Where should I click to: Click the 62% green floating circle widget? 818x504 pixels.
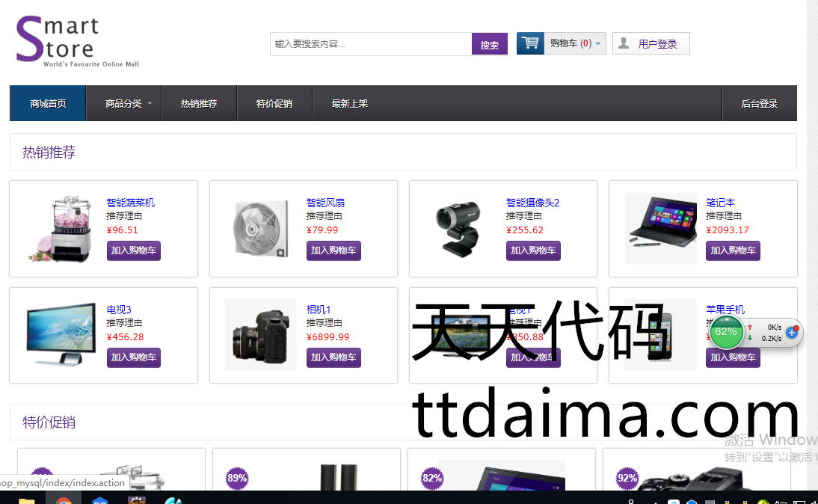click(x=726, y=331)
